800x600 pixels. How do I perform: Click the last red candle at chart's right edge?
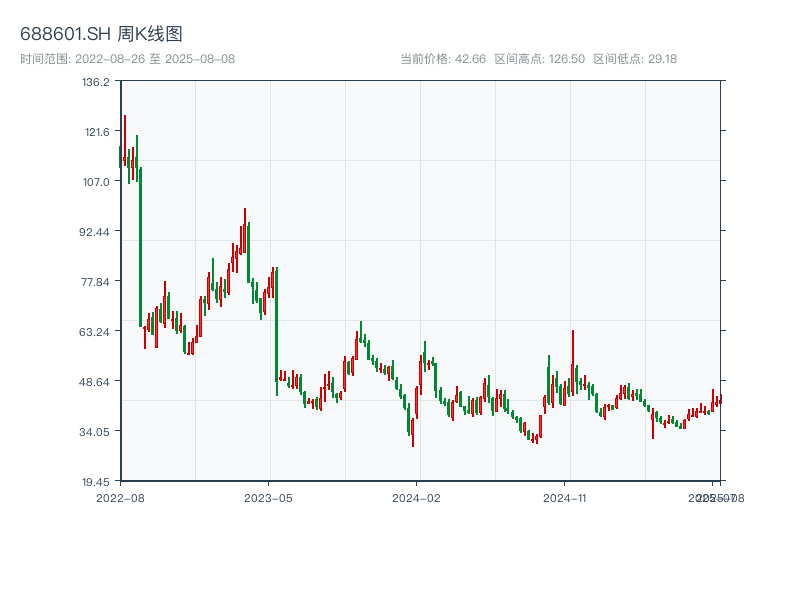point(720,399)
